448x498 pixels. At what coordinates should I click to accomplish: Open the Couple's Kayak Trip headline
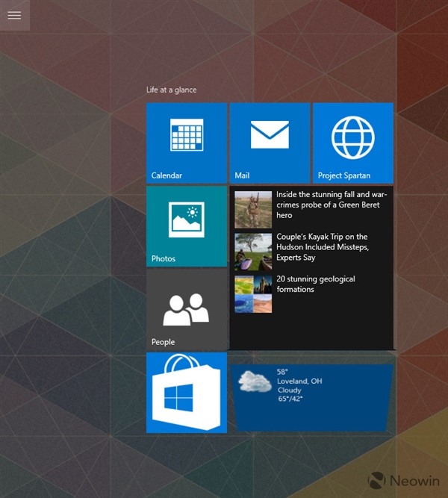pos(323,247)
